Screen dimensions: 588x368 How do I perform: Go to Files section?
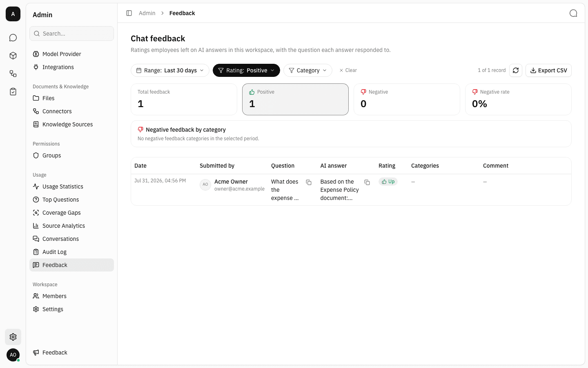(71, 98)
